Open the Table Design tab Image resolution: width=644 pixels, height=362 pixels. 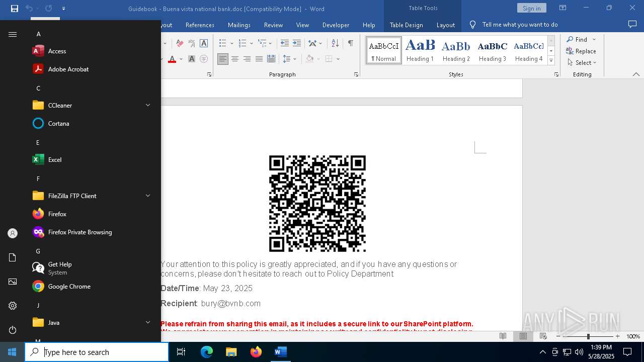click(x=406, y=25)
